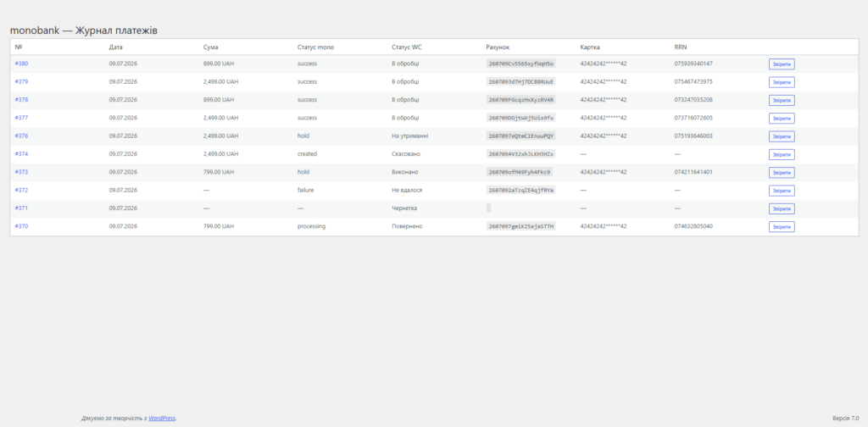Click Звірити button for order #380
The image size is (868, 427).
[x=782, y=64]
